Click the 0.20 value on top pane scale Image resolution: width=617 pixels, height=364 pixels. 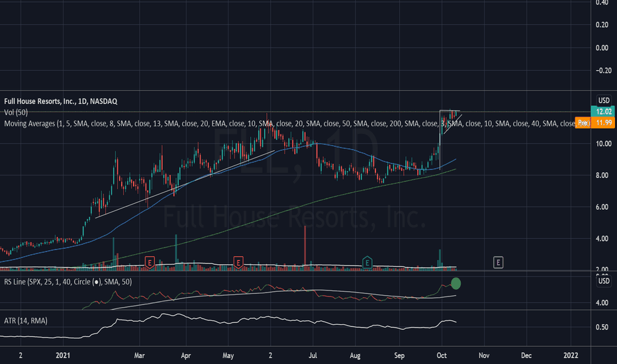(x=602, y=24)
